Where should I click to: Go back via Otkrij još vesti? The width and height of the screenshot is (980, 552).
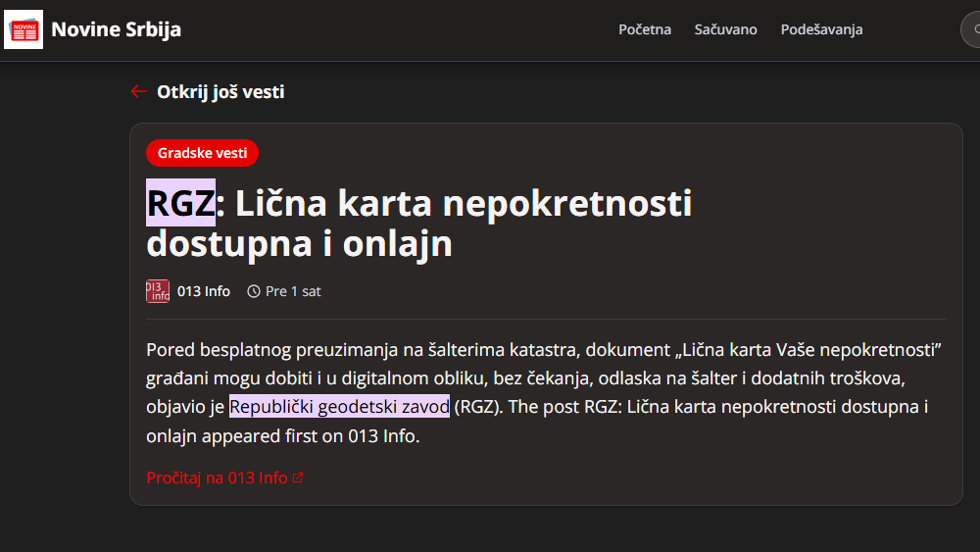(220, 92)
